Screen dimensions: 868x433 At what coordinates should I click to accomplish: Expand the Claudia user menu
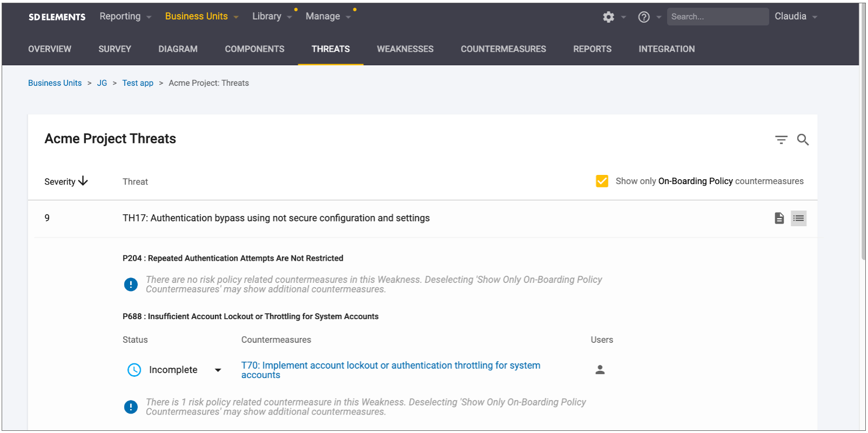[x=795, y=16]
